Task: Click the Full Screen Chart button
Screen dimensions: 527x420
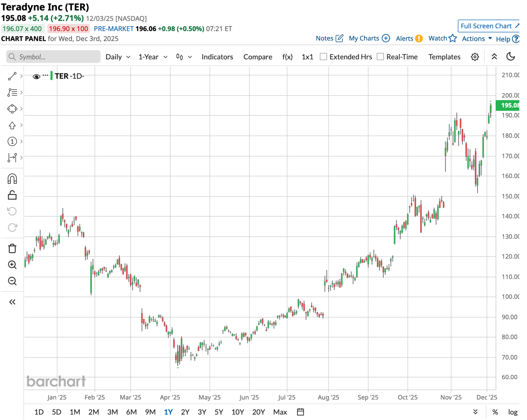Action: coord(489,26)
